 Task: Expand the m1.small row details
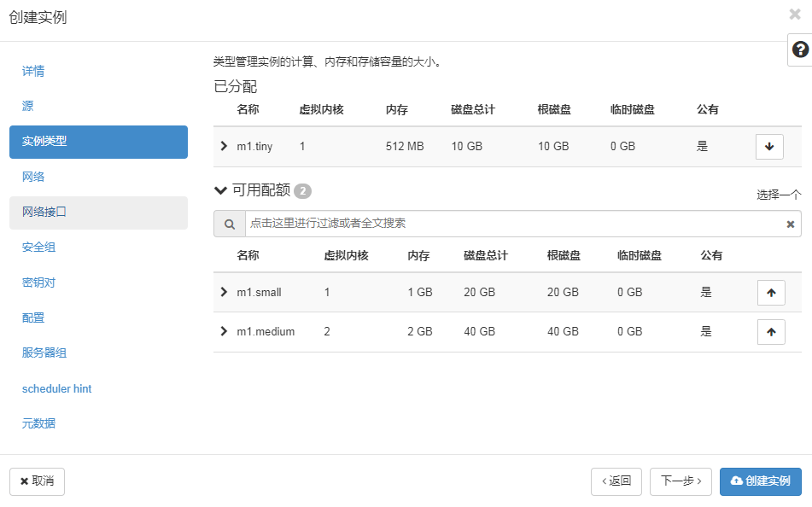(224, 292)
